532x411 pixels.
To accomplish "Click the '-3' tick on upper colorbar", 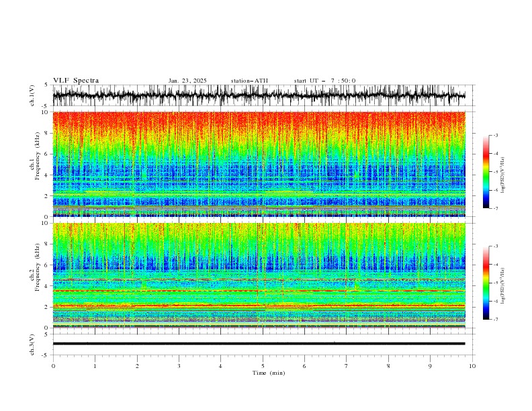I will tap(495, 135).
